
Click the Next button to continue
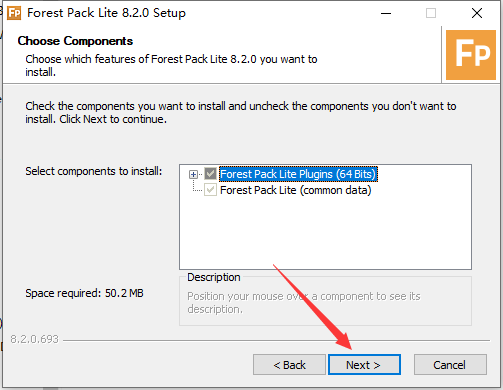tap(364, 365)
